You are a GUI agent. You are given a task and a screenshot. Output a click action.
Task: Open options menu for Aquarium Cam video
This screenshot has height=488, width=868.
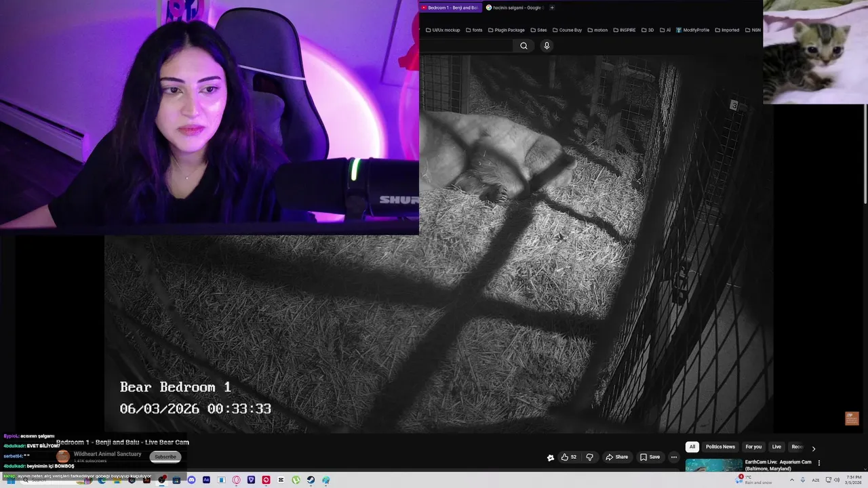[x=819, y=463]
